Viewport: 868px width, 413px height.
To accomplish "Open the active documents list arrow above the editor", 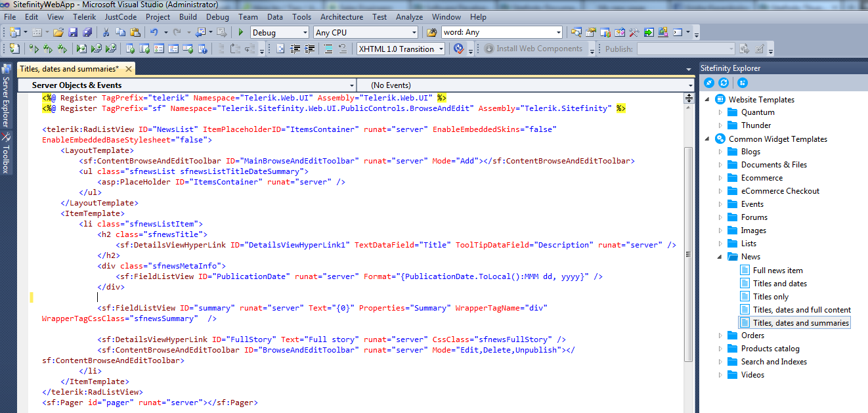I will 688,69.
